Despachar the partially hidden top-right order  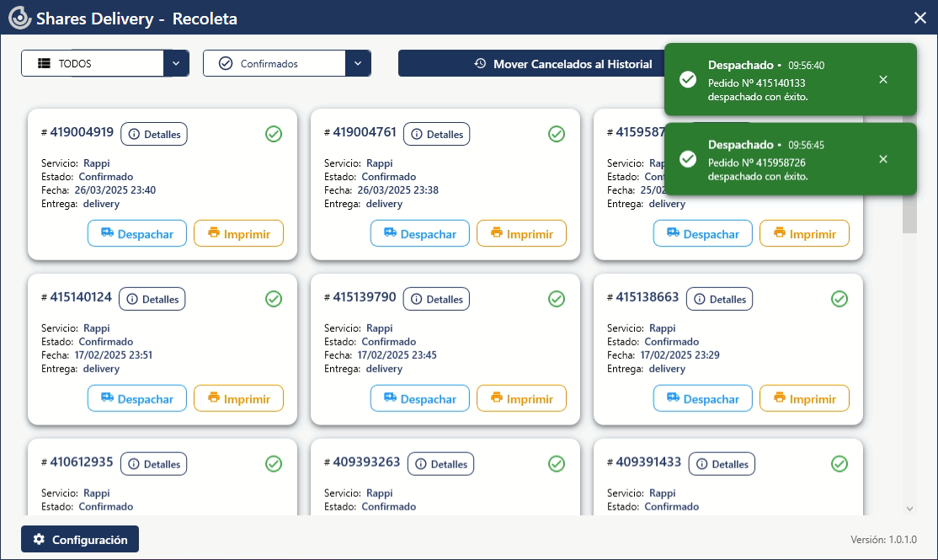pos(703,233)
